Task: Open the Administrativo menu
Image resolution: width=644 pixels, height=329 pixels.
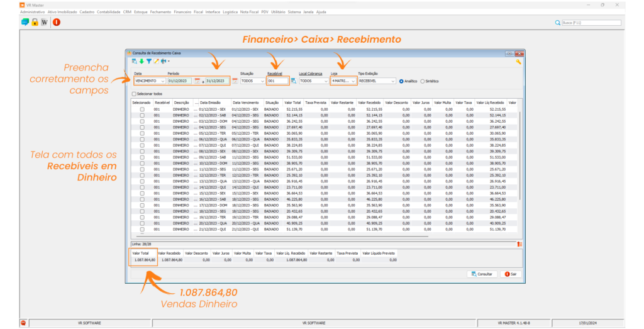Action: (33, 12)
